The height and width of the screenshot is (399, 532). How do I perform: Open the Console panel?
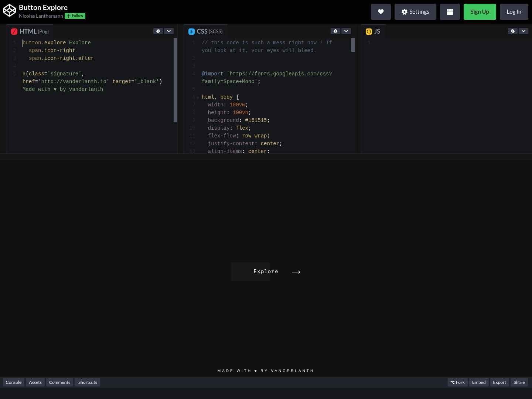pos(14,382)
